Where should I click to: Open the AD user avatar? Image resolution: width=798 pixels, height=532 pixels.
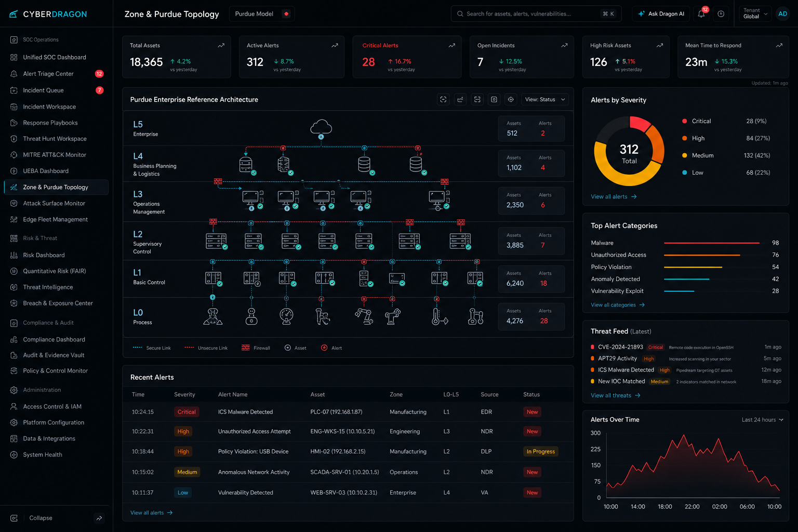tap(782, 14)
